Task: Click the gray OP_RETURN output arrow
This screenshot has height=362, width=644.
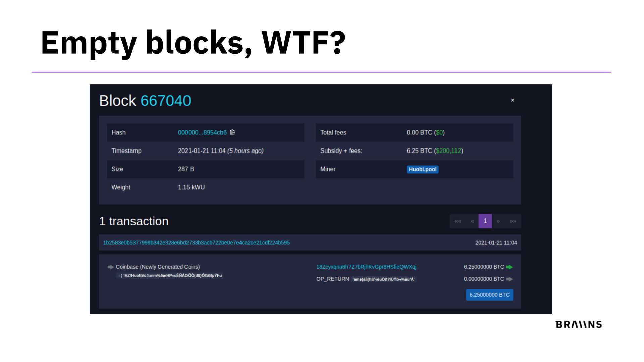Action: tap(509, 279)
